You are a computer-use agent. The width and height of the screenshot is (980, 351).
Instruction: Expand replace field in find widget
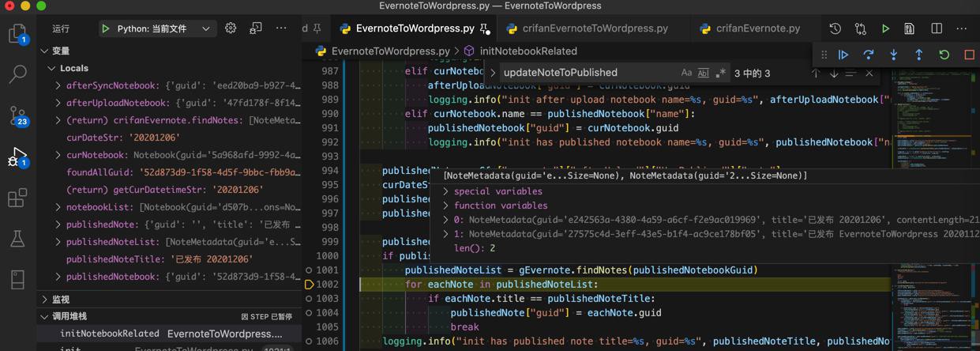493,73
